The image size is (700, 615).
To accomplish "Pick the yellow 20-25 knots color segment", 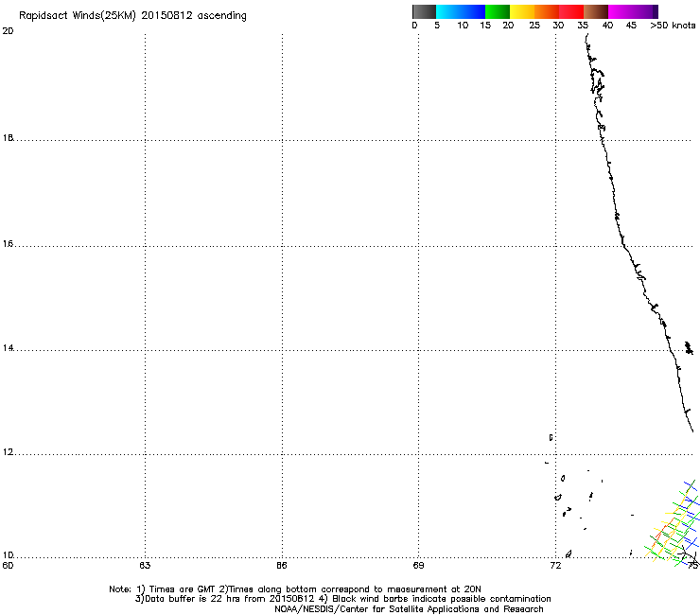I will [522, 11].
